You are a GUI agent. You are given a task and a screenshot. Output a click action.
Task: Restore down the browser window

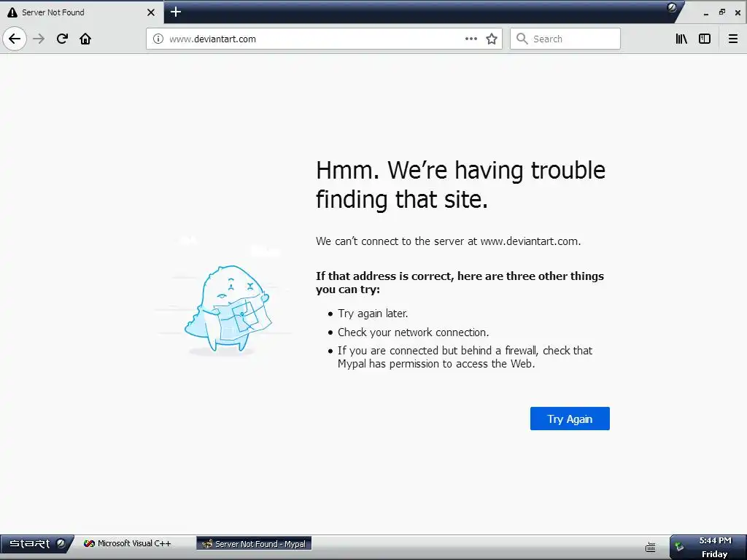click(x=722, y=12)
